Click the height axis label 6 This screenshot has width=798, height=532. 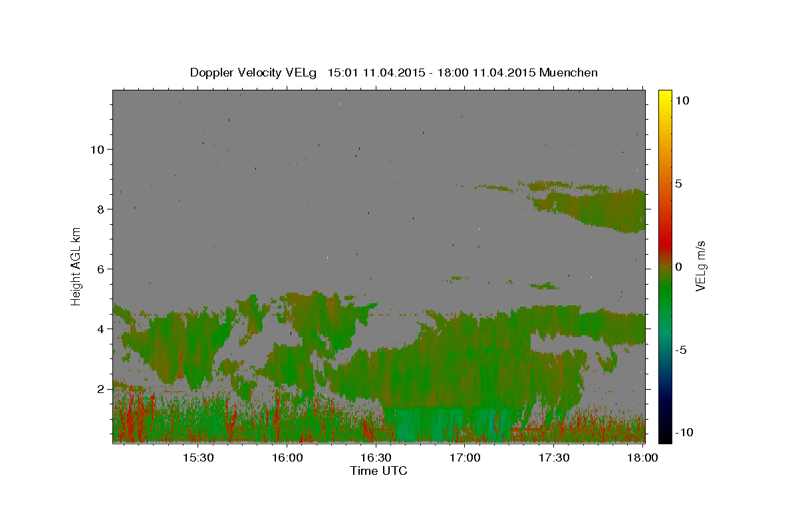coord(101,269)
